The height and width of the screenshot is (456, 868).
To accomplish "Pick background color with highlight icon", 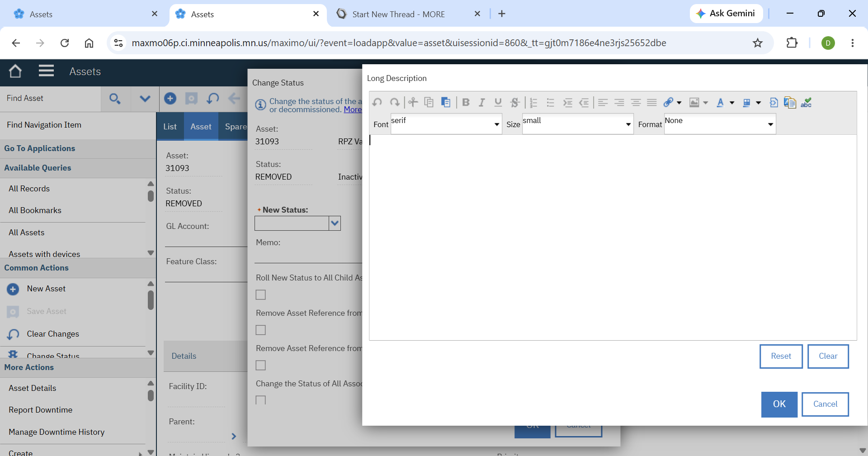I will point(747,103).
